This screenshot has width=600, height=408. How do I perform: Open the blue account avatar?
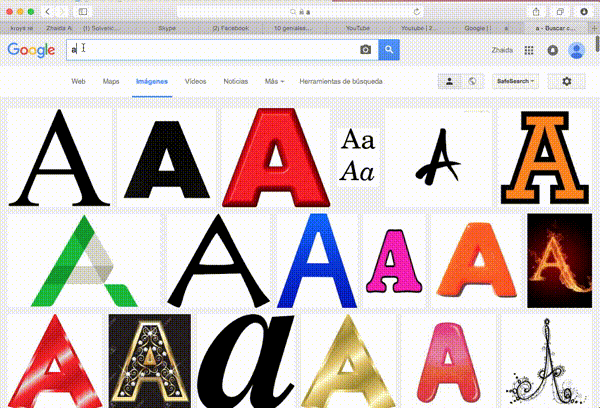point(576,50)
